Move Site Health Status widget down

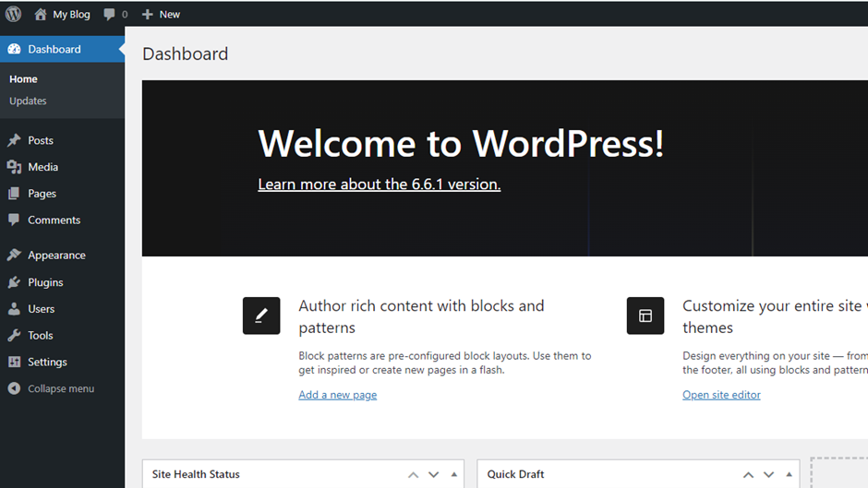pos(433,475)
